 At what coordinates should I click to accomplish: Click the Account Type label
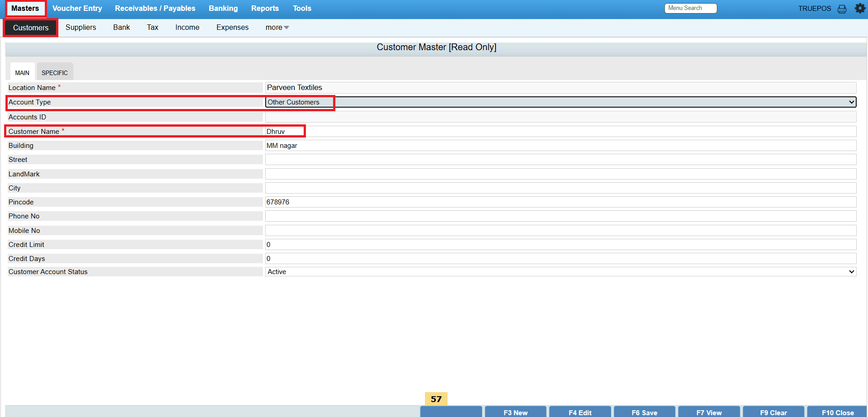click(x=29, y=102)
